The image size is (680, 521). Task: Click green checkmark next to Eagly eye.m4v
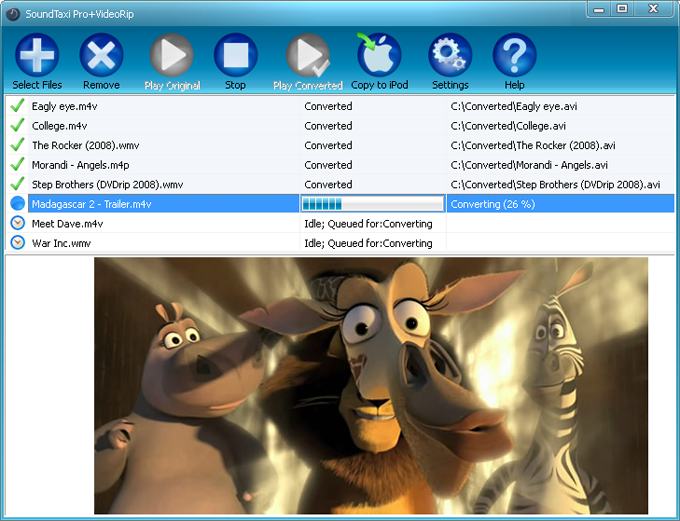tap(17, 105)
